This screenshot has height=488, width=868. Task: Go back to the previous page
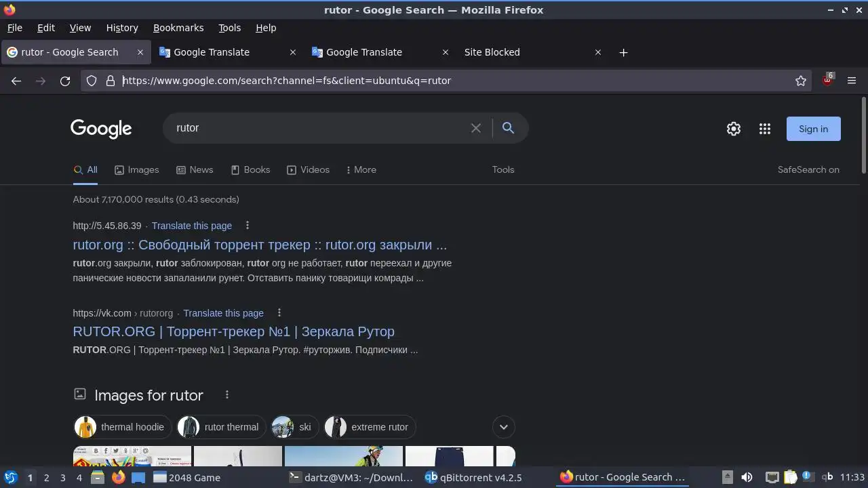[x=16, y=81]
